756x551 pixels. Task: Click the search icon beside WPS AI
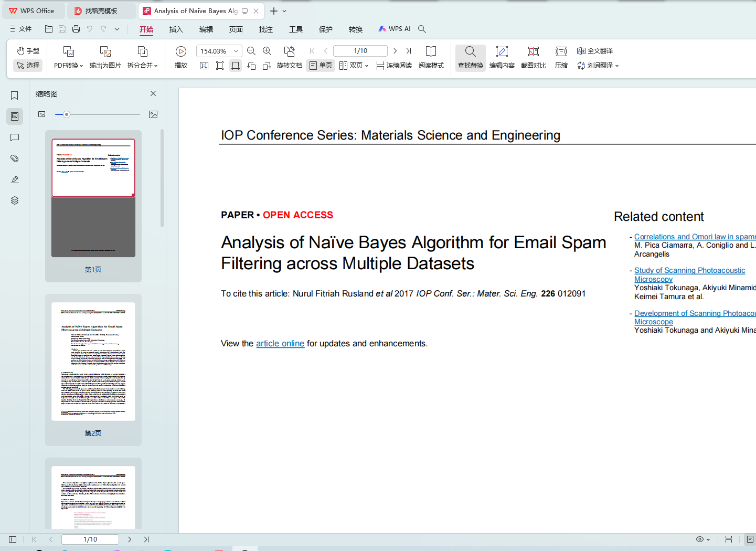(422, 29)
